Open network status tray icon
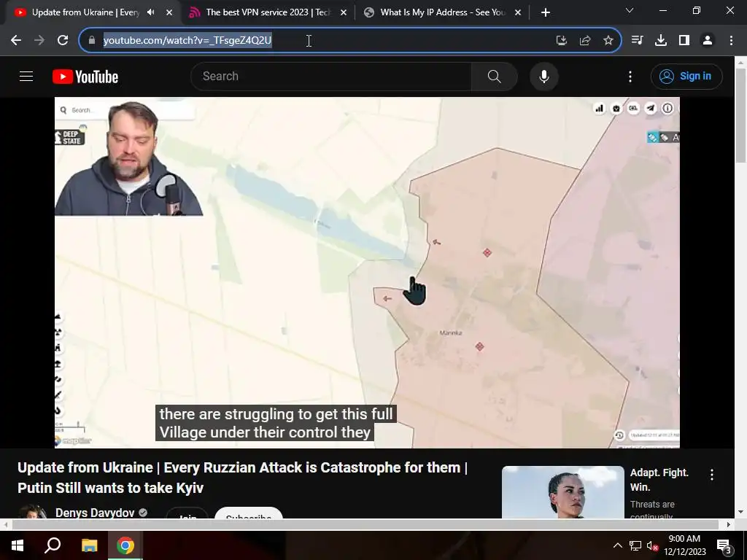747x560 pixels. [x=635, y=545]
